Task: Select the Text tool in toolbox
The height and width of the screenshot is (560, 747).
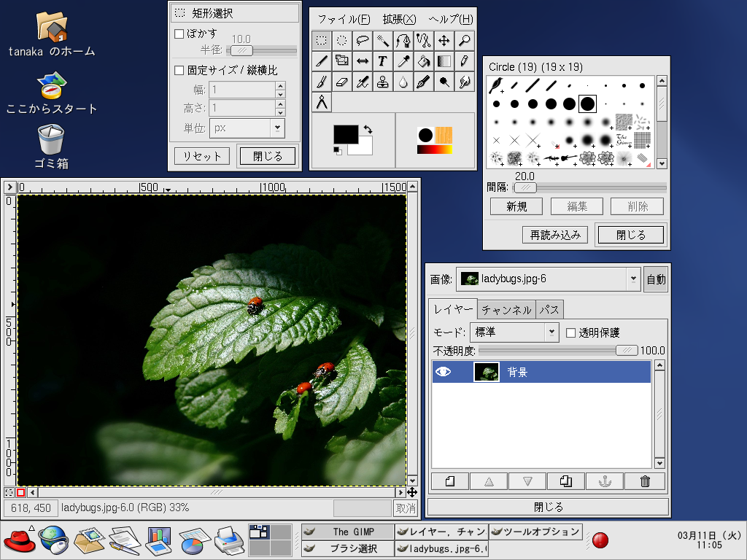Action: [382, 61]
